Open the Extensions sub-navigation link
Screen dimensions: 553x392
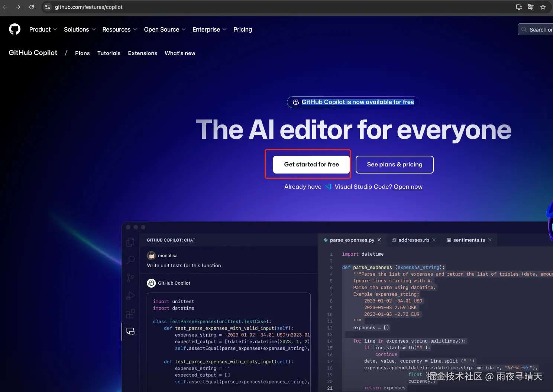143,53
